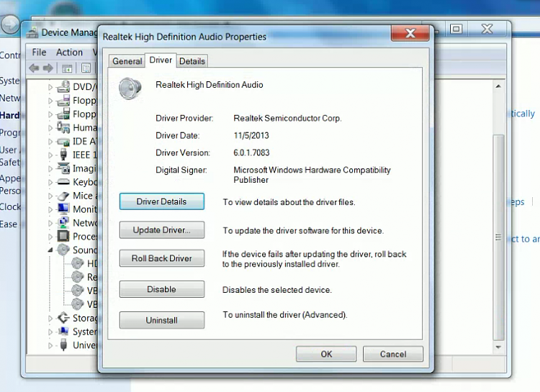Screen dimensions: 540x392
Task: Select the Network adapters icon
Action: click(63, 223)
